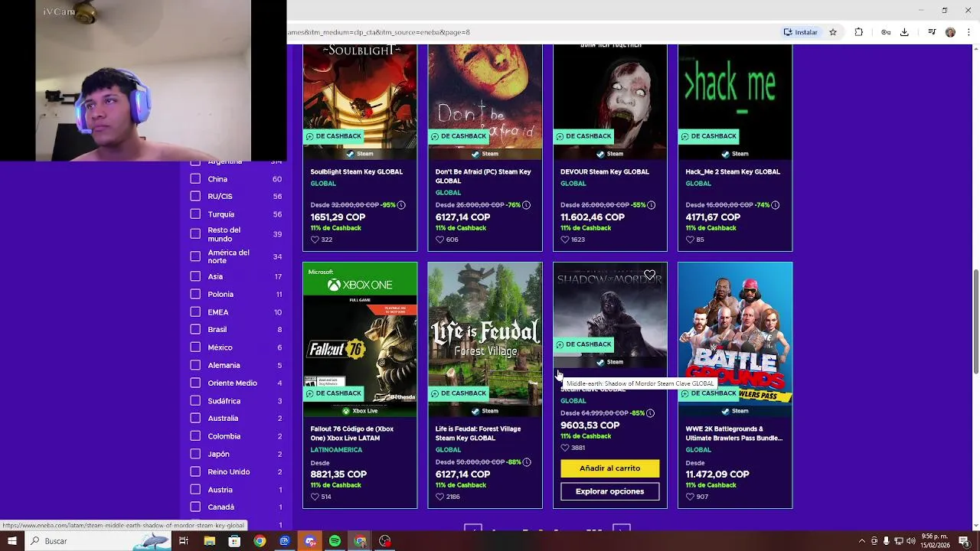Open the Chrome three-dot menu
The height and width of the screenshot is (551, 980).
968,32
